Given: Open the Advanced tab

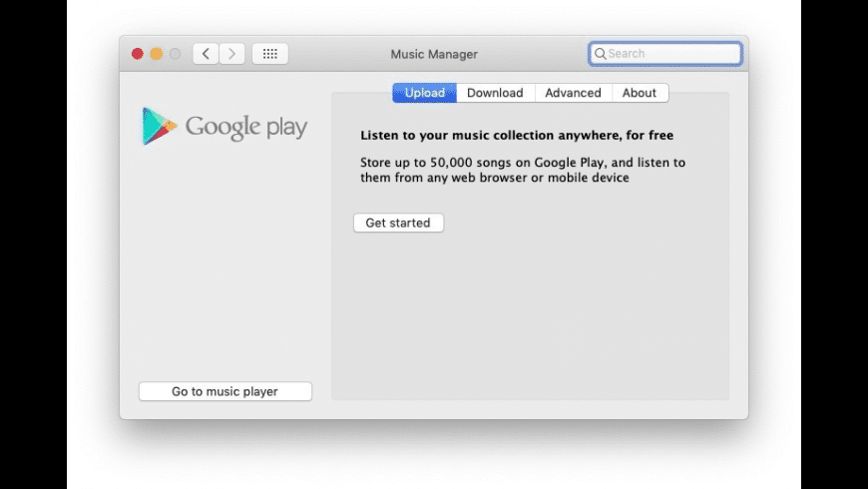Looking at the screenshot, I should click(573, 93).
